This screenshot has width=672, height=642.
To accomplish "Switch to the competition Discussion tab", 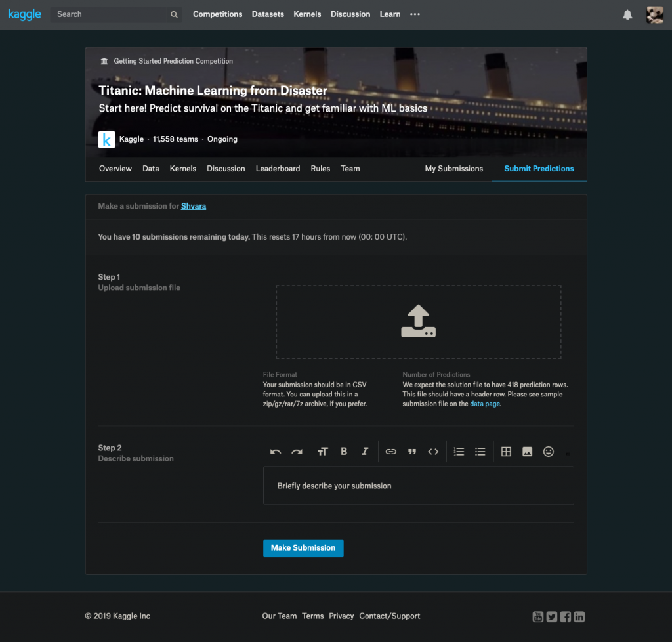I will coord(226,169).
